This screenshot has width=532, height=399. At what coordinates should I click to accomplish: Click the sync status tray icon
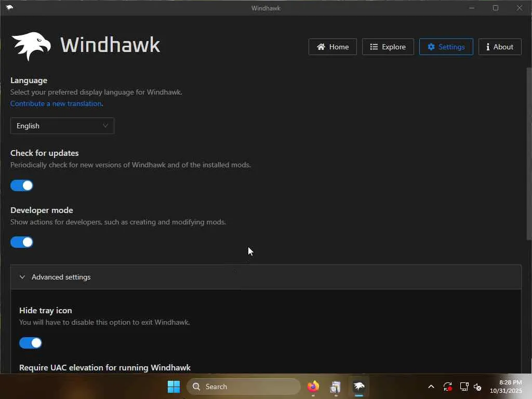coord(447,387)
